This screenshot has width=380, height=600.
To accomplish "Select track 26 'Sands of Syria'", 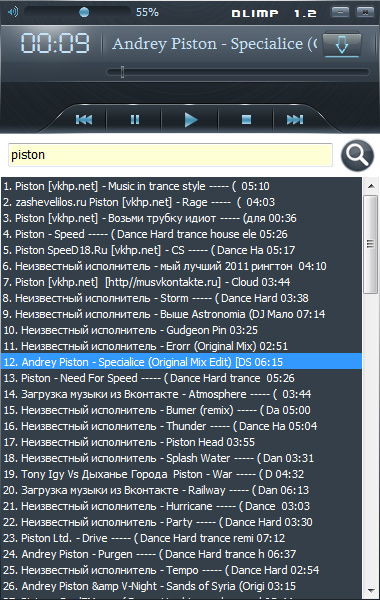I will pyautogui.click(x=181, y=586).
